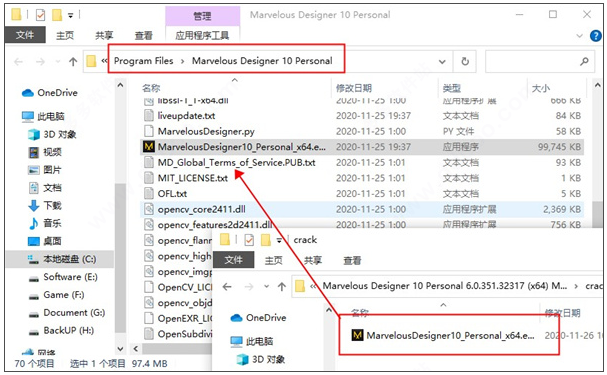Screen dimensions: 607x375
Task: Open recent locations dropdown in crack window
Action: (x=266, y=287)
